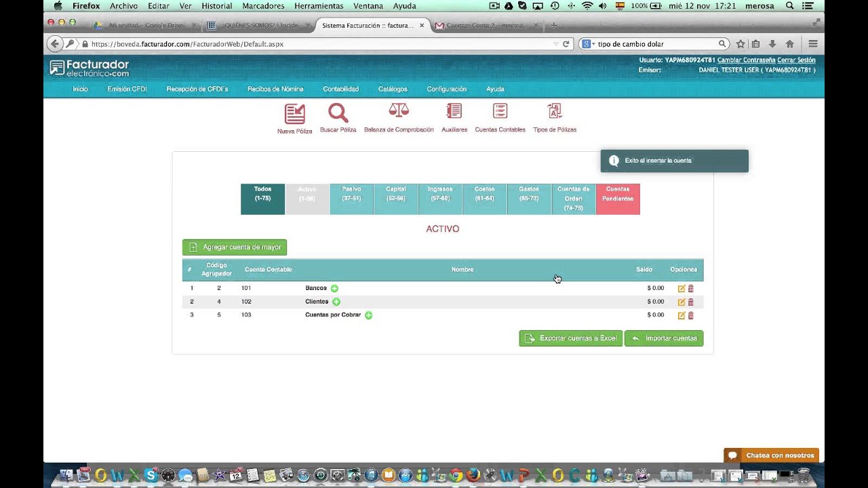Click Agregar cuenta de mayor button
Image resolution: width=868 pixels, height=488 pixels.
click(x=235, y=247)
